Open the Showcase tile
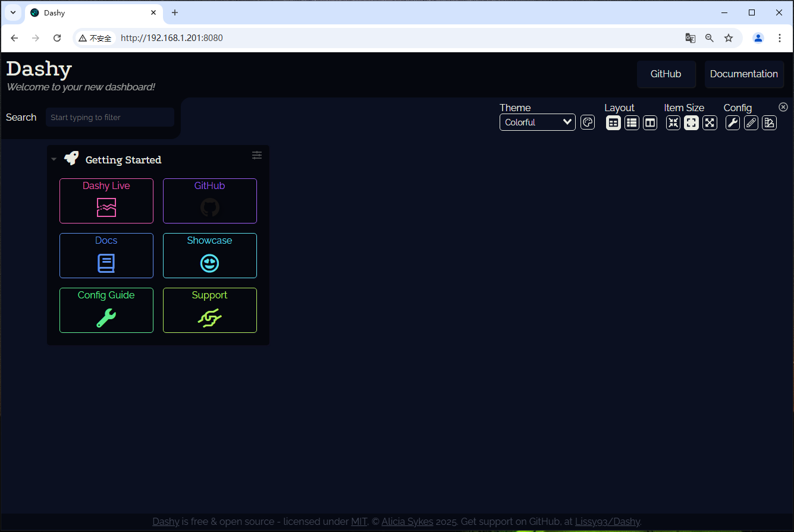 [210, 256]
